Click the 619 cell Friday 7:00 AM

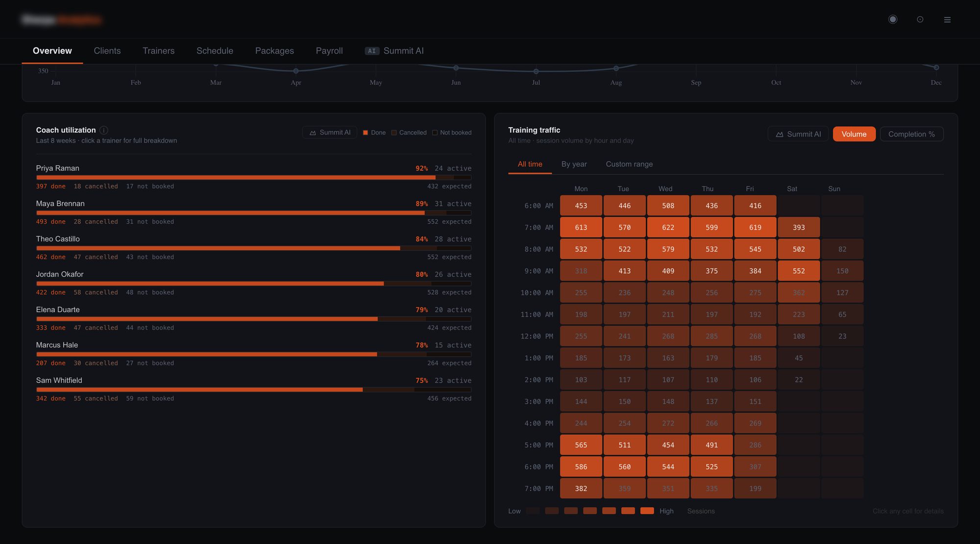click(x=755, y=227)
